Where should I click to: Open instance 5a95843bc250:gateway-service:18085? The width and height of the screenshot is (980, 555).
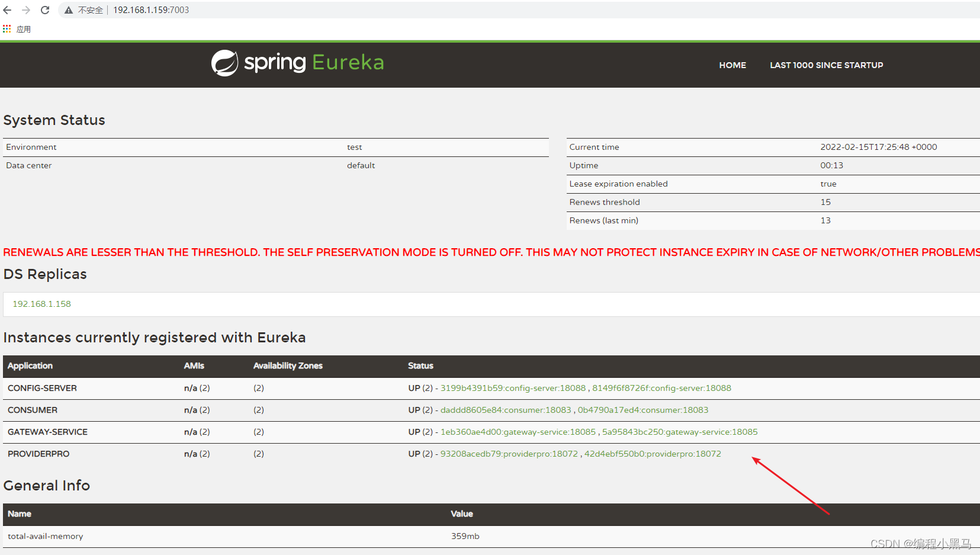click(x=680, y=432)
